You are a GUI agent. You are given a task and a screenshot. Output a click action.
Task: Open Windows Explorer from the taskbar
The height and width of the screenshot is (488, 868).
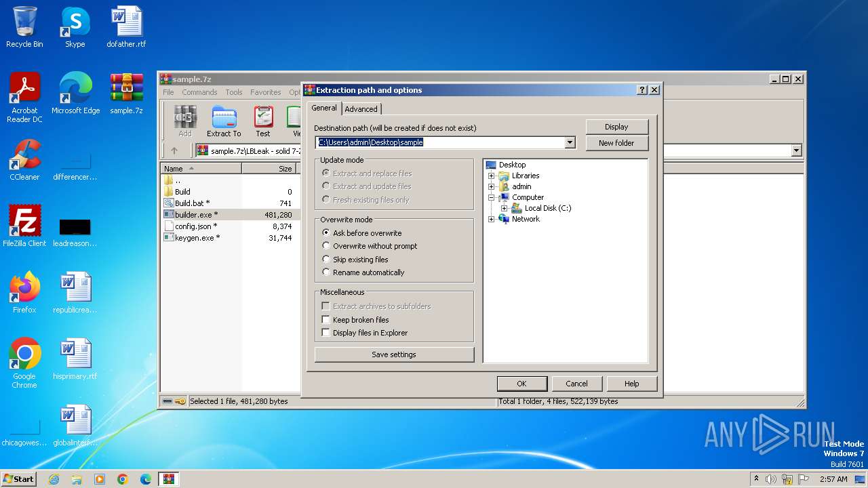pyautogui.click(x=77, y=479)
